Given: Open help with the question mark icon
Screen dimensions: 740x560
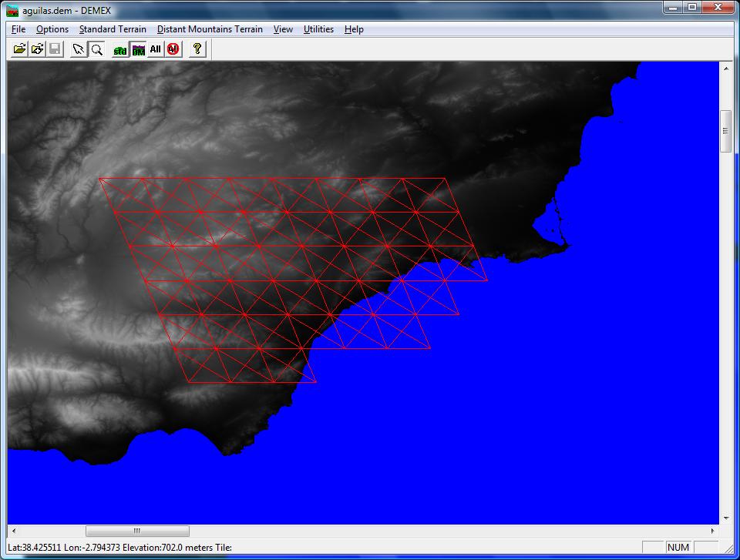Looking at the screenshot, I should pos(197,49).
